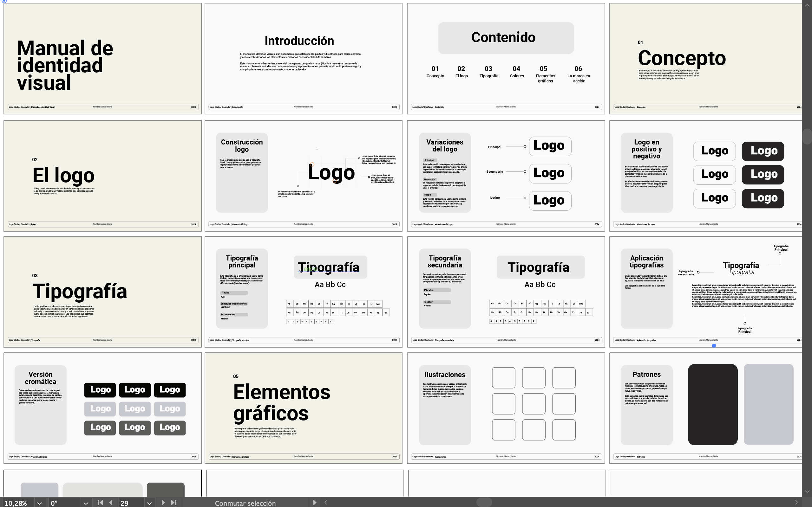
Task: Click the Conmutar selección control
Action: 245,503
